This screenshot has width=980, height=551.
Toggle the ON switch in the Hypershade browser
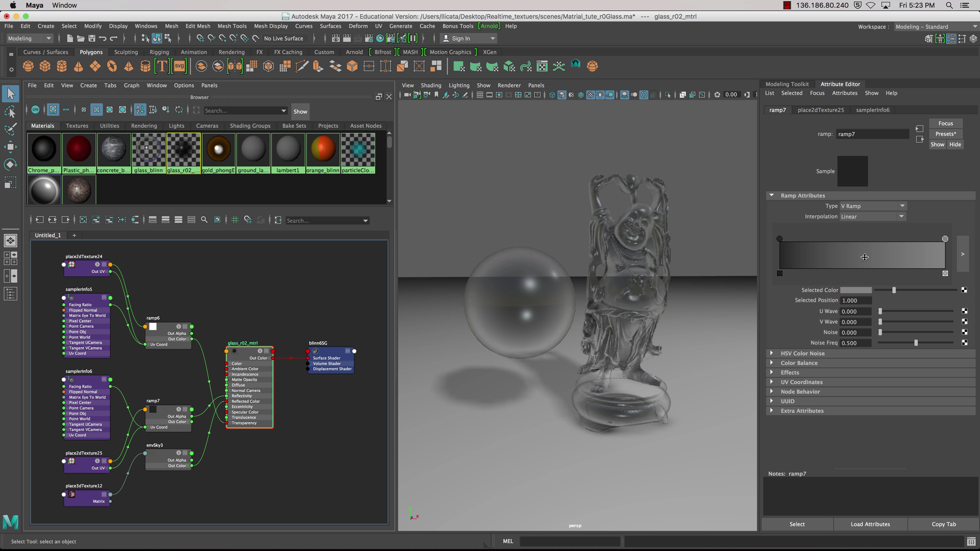[35, 109]
